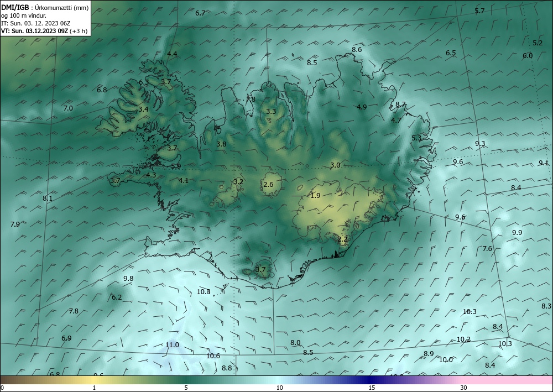Click the 3.2 value label
Viewport: 553px width, 392px height.
pyautogui.click(x=238, y=182)
